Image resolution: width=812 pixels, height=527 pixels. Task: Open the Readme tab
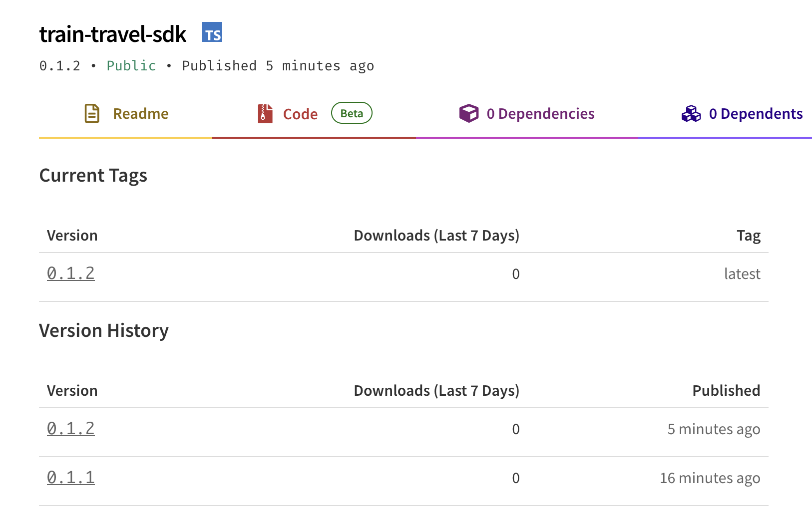[x=140, y=114]
